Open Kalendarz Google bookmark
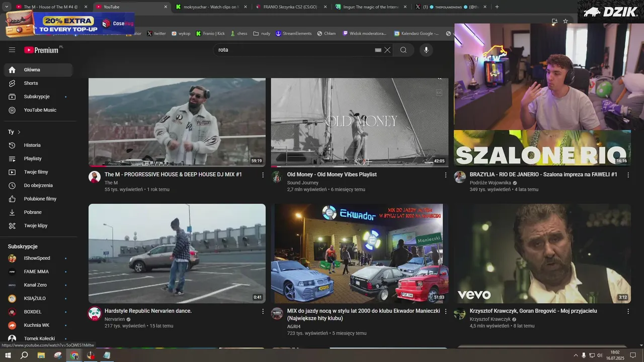Viewport: 644px width, 362px height. pos(417,34)
